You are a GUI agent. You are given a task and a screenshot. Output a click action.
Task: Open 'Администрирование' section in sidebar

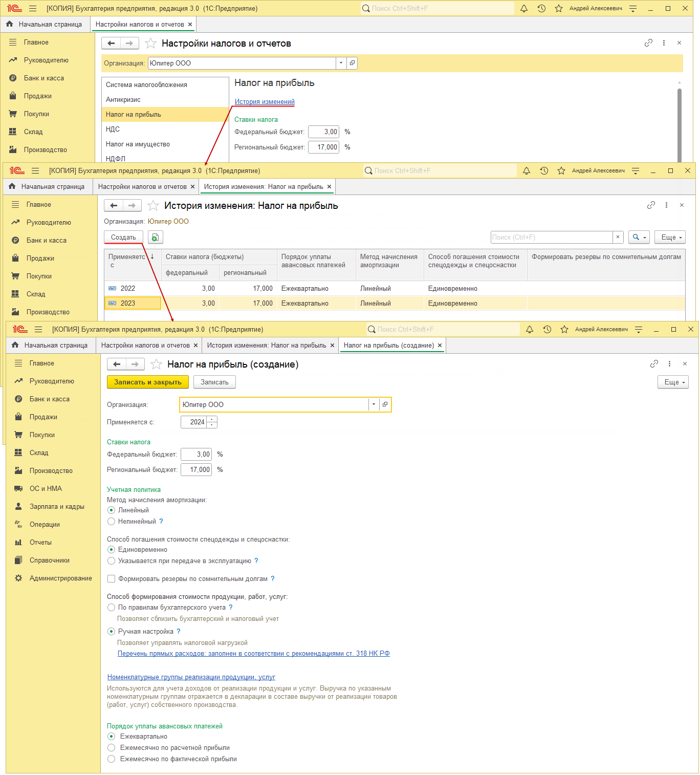(61, 578)
